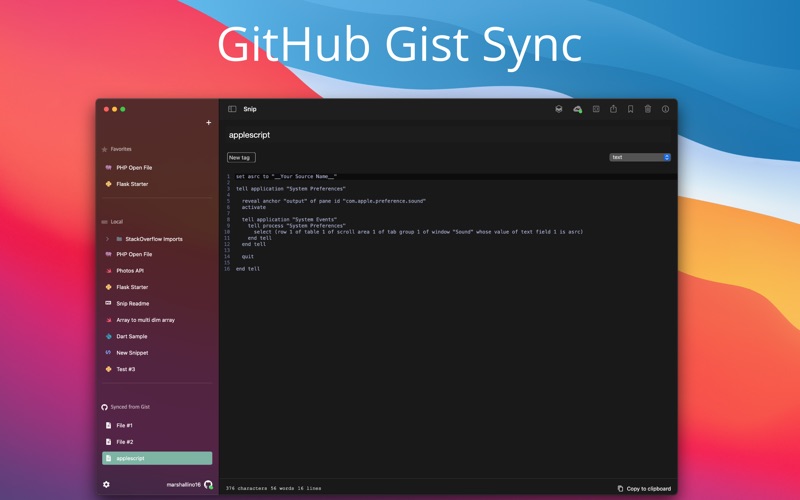800x500 pixels.
Task: Click the Synced from Gist section header
Action: [130, 407]
